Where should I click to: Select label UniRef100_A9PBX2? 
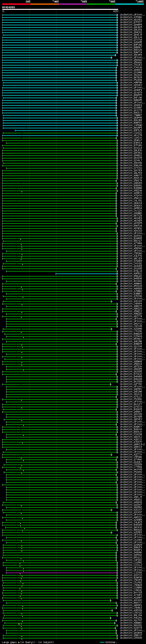click(x=131, y=273)
